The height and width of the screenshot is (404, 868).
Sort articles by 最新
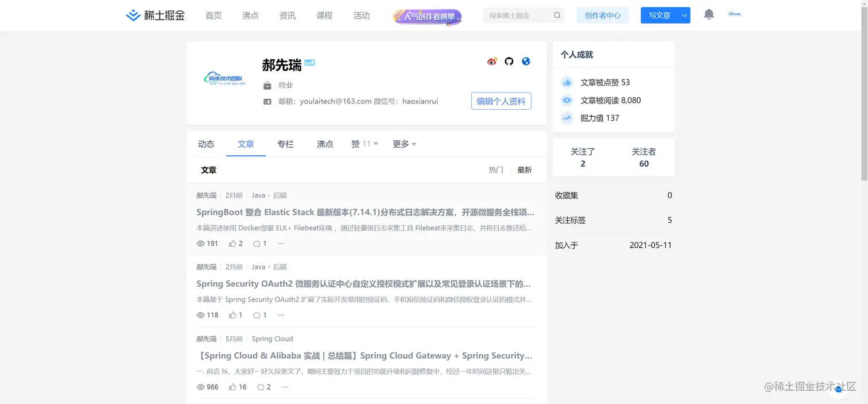point(525,170)
